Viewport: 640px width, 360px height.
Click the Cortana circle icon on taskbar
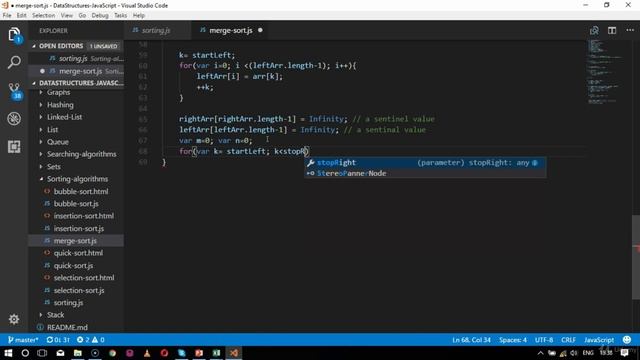(x=25, y=353)
